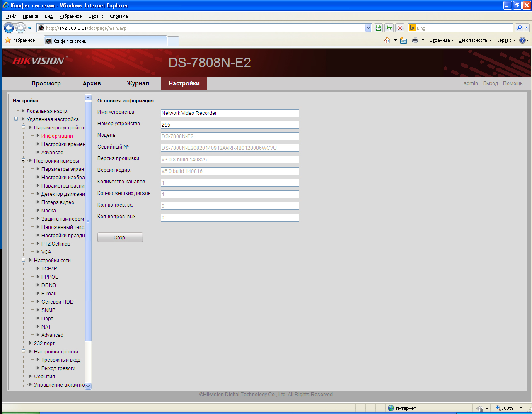The image size is (532, 414).
Task: Collapse the Настройки сети tree node
Action: 24,261
